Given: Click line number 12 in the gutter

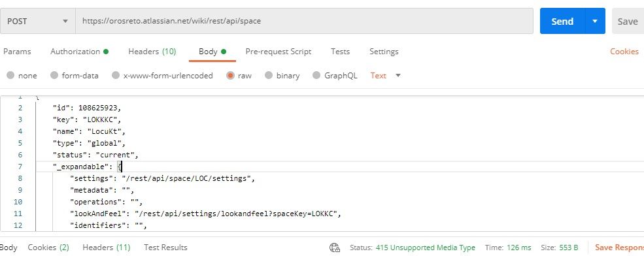Looking at the screenshot, I should tap(18, 225).
